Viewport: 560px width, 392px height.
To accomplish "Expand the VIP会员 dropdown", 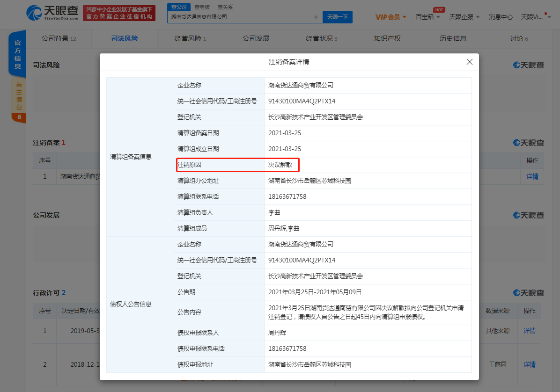I will tap(391, 17).
